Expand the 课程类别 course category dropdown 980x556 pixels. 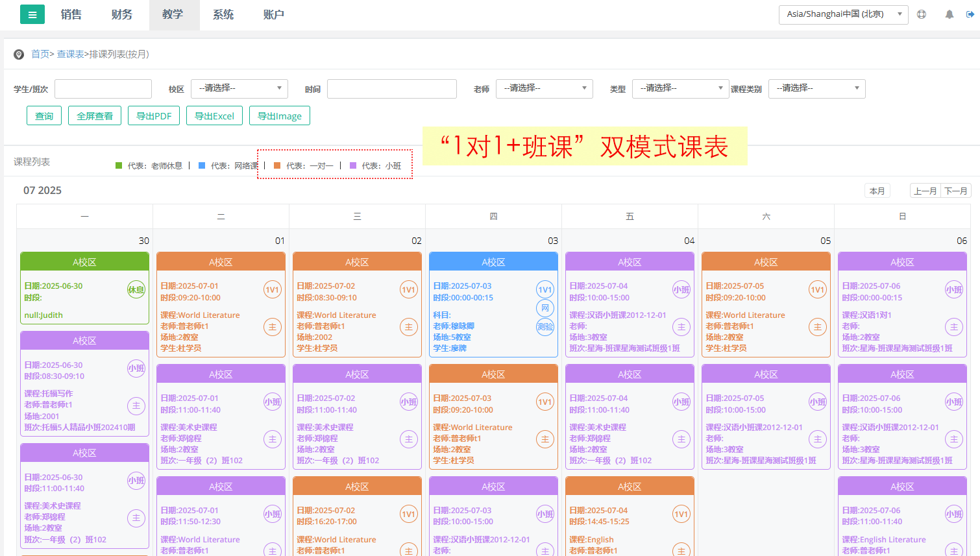point(816,88)
